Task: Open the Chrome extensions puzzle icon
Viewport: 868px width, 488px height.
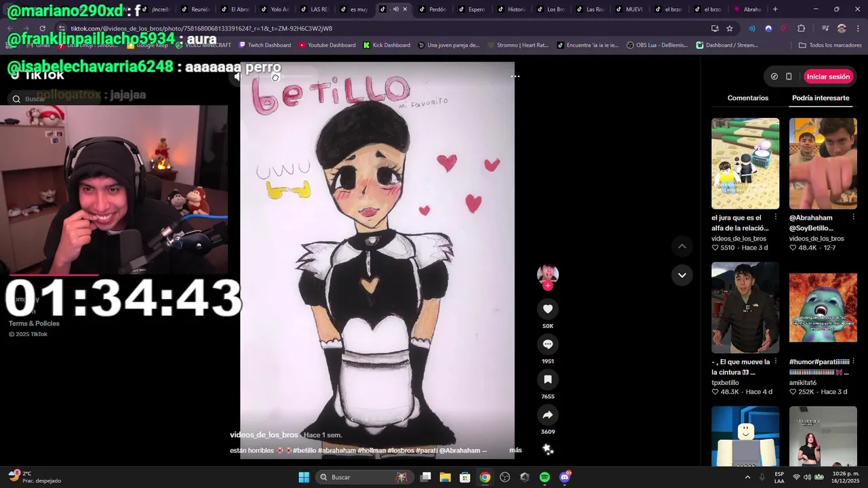Action: pyautogui.click(x=802, y=28)
